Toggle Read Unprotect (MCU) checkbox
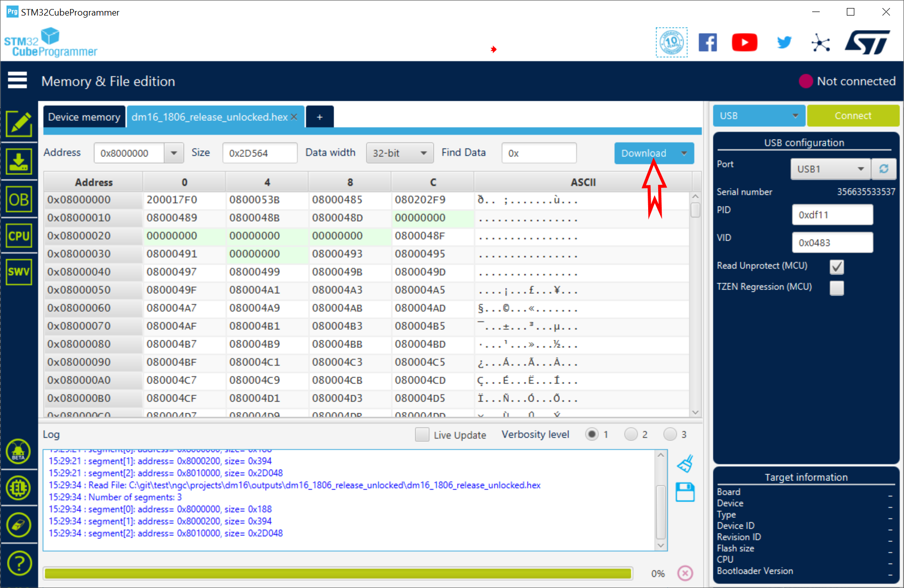904x588 pixels. tap(836, 267)
